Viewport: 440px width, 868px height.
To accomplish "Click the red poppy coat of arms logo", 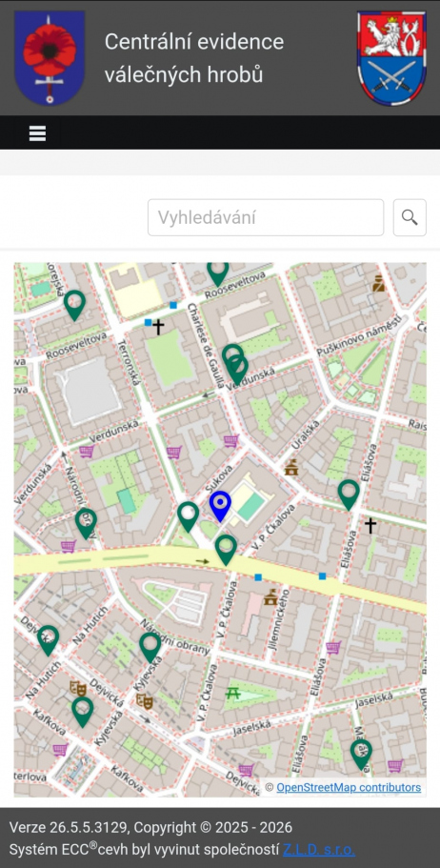I will [50, 58].
